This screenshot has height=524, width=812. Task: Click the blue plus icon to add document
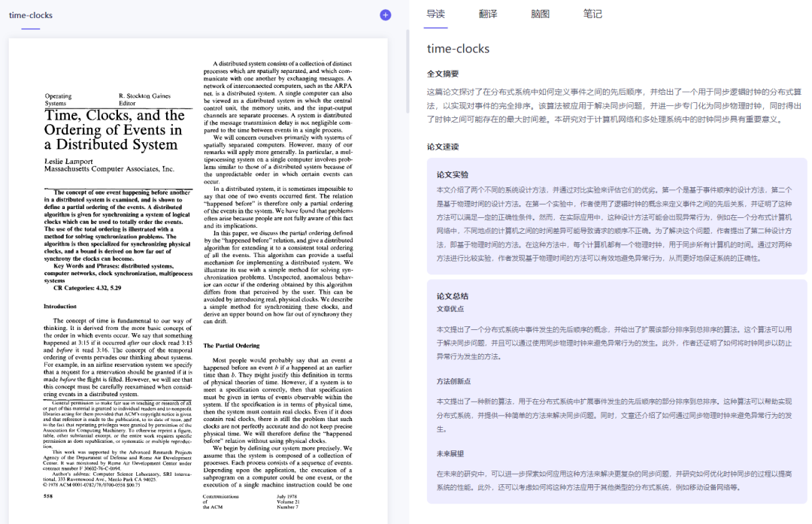coord(385,15)
